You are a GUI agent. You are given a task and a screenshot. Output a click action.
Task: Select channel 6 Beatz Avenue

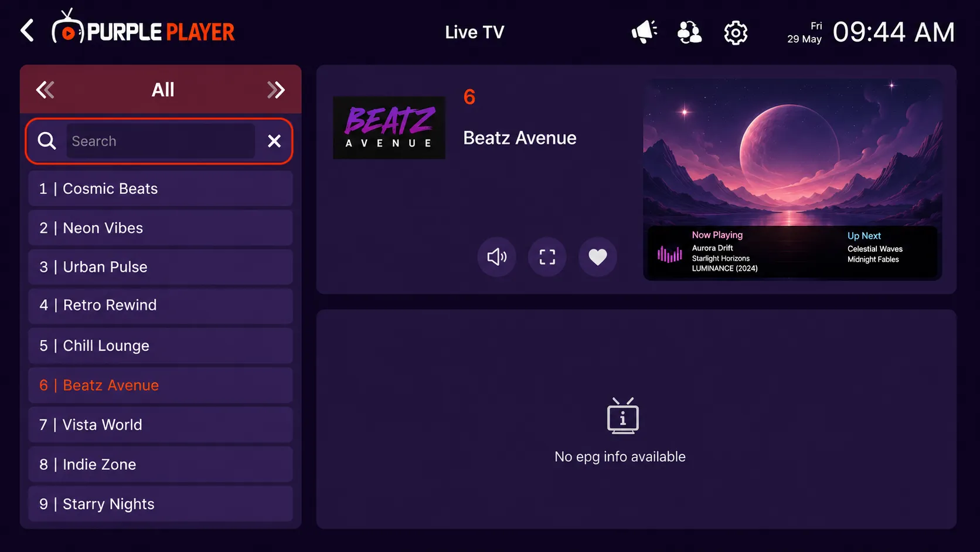[161, 385]
